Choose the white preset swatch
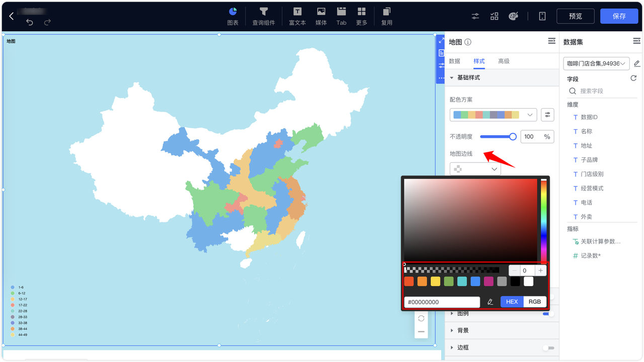The image size is (644, 362). pyautogui.click(x=528, y=282)
